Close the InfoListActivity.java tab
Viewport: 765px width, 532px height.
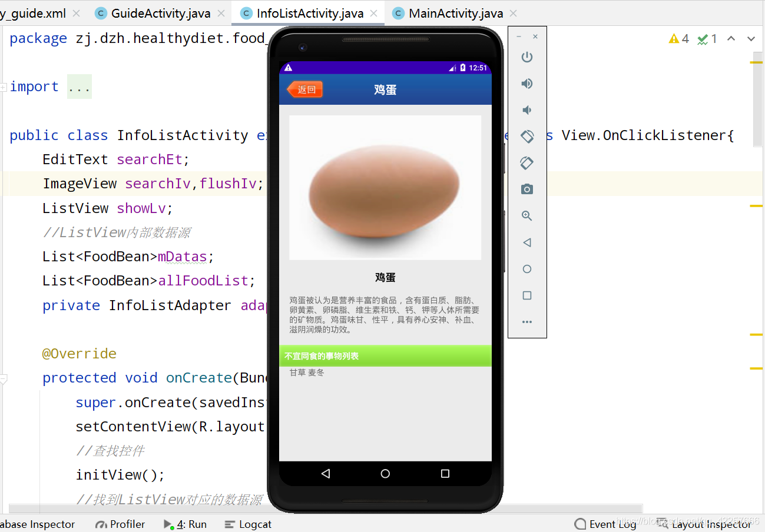pyautogui.click(x=373, y=13)
